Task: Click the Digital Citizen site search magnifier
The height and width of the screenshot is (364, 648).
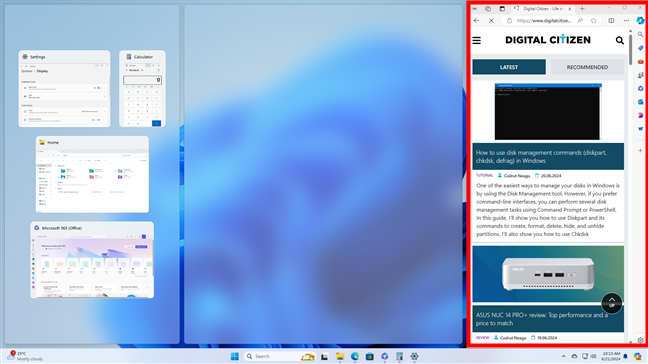Action: [619, 40]
